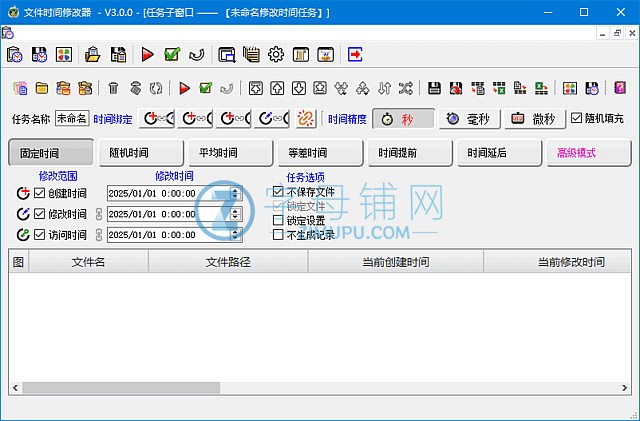
Task: Click the trash can delete icon
Action: pos(113,88)
